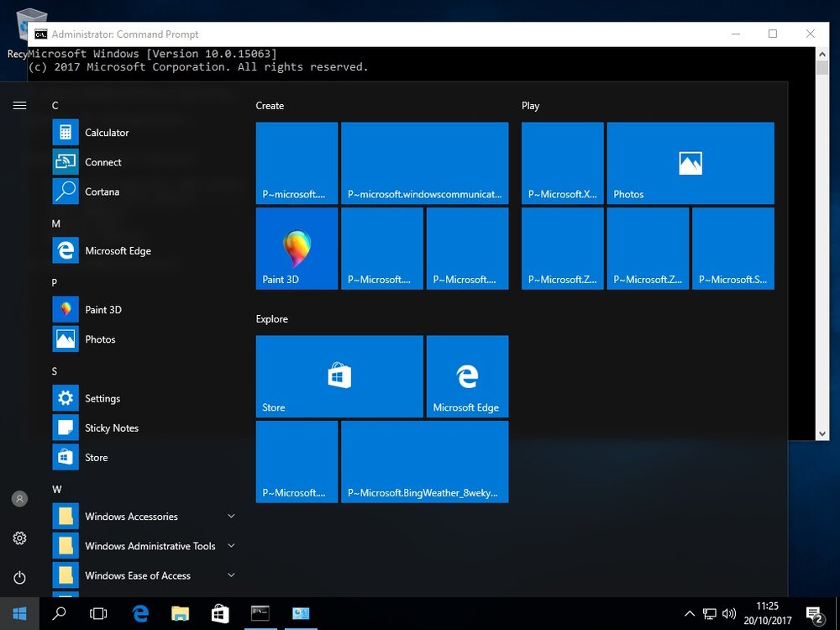
Task: Click letter M header in app list
Action: (x=55, y=223)
